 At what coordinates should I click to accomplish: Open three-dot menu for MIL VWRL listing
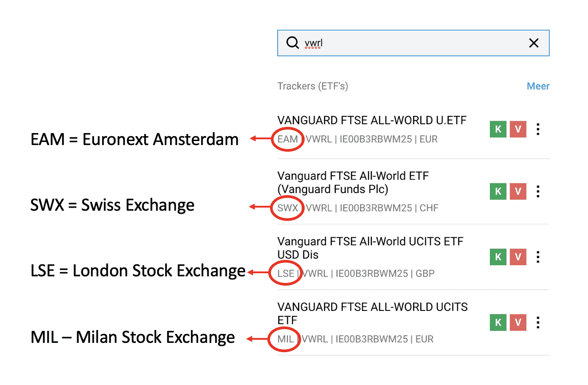coord(538,322)
